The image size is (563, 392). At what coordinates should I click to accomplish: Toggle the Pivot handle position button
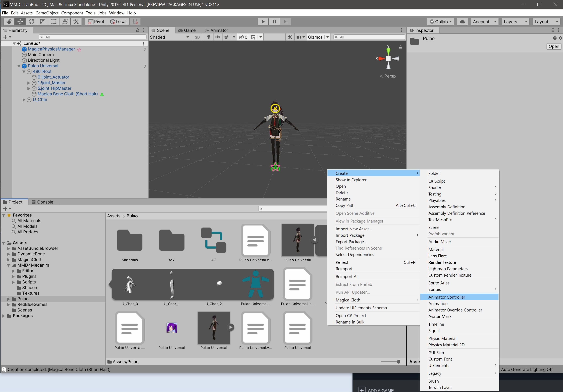(96, 22)
